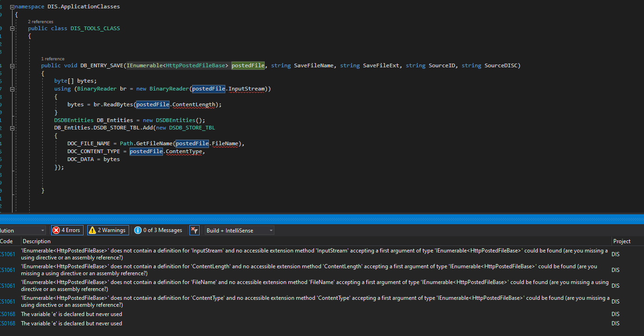The height and width of the screenshot is (336, 644).
Task: Click FileName inside Path.GetFileName call
Action: [x=225, y=143]
